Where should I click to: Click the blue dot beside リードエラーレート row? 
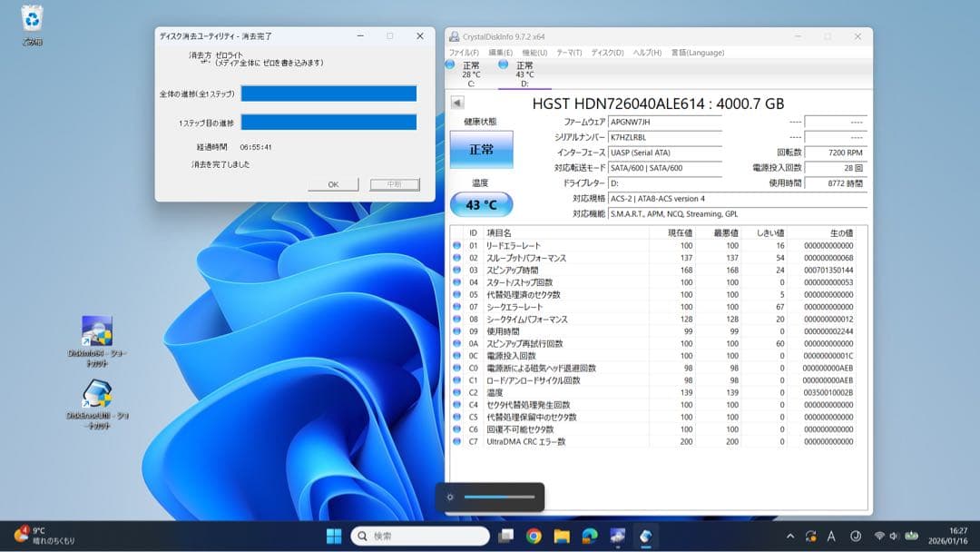tap(456, 245)
